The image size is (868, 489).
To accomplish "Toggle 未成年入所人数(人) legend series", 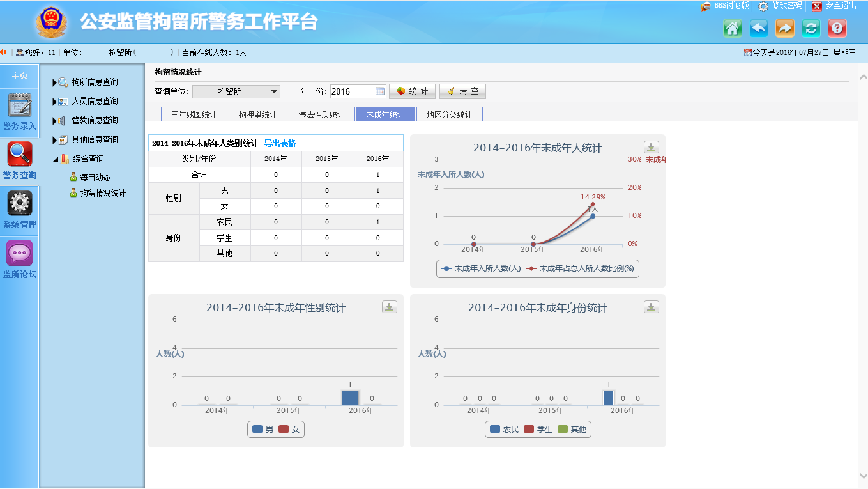I will (x=481, y=268).
